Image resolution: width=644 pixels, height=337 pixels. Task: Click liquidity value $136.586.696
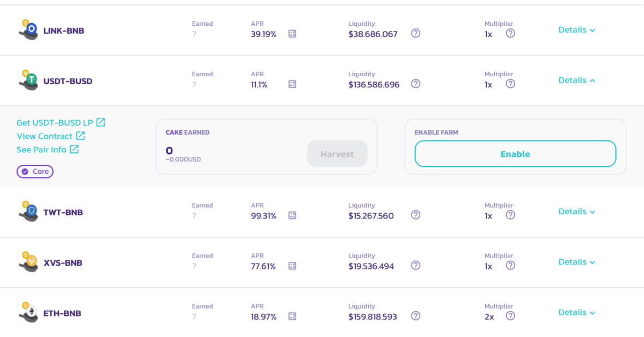point(374,85)
